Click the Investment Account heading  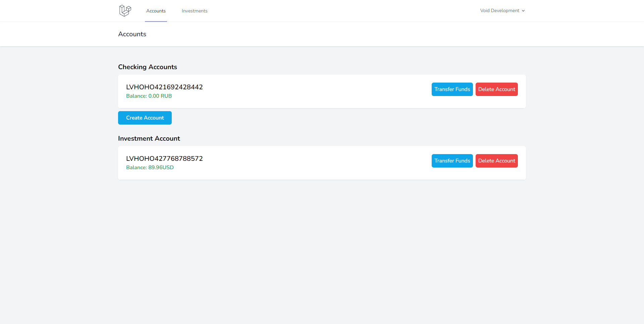149,138
